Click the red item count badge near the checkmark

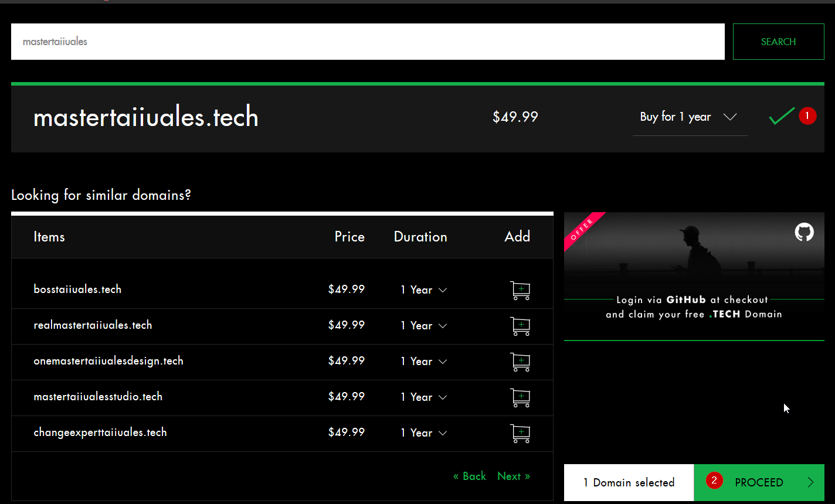point(807,115)
